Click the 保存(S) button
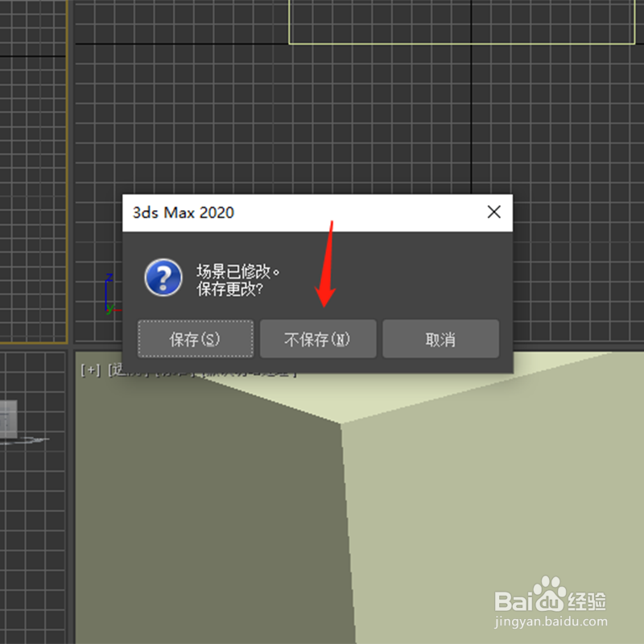The width and height of the screenshot is (644, 644). pos(196,339)
